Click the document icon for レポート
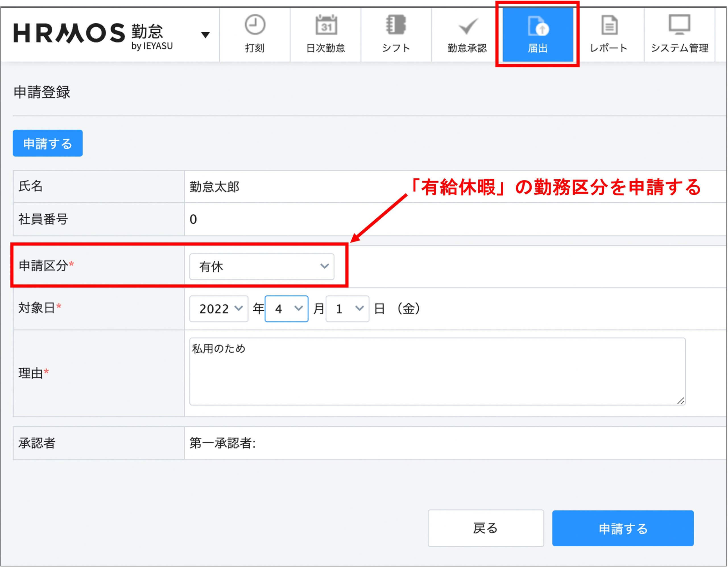This screenshot has height=567, width=728. click(x=609, y=25)
